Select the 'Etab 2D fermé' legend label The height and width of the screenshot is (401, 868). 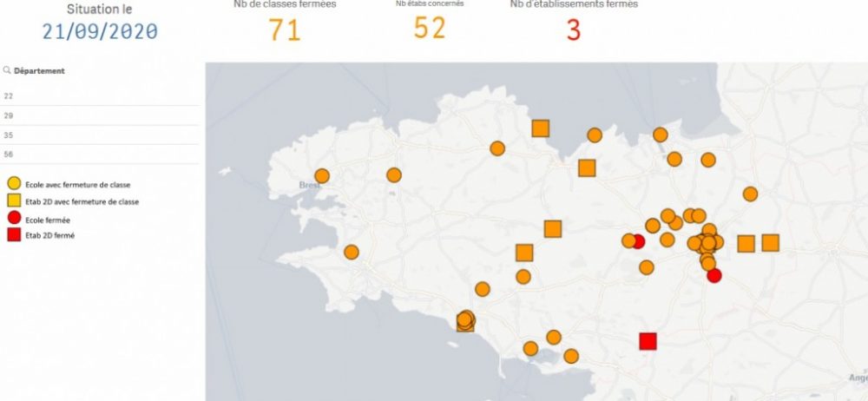pyautogui.click(x=50, y=234)
